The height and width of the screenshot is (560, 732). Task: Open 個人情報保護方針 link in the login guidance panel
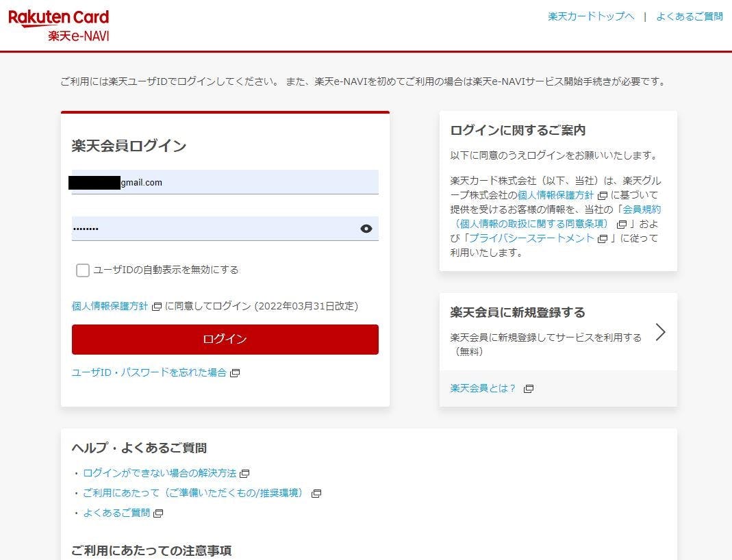click(555, 195)
